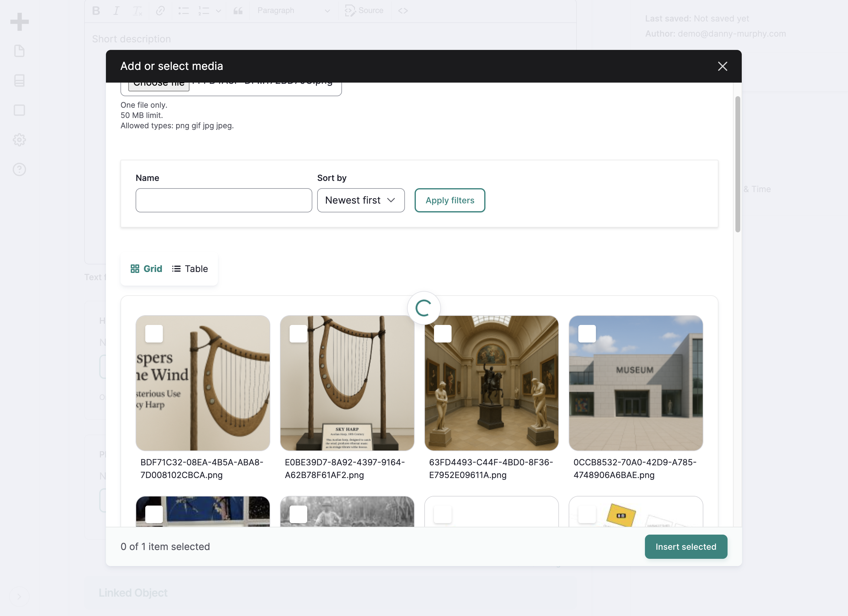Switch to Table view
Screen dimensions: 848x616
coord(190,269)
